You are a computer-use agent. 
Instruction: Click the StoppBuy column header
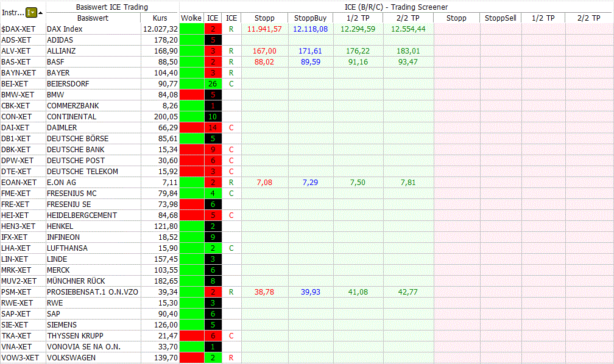coord(310,18)
